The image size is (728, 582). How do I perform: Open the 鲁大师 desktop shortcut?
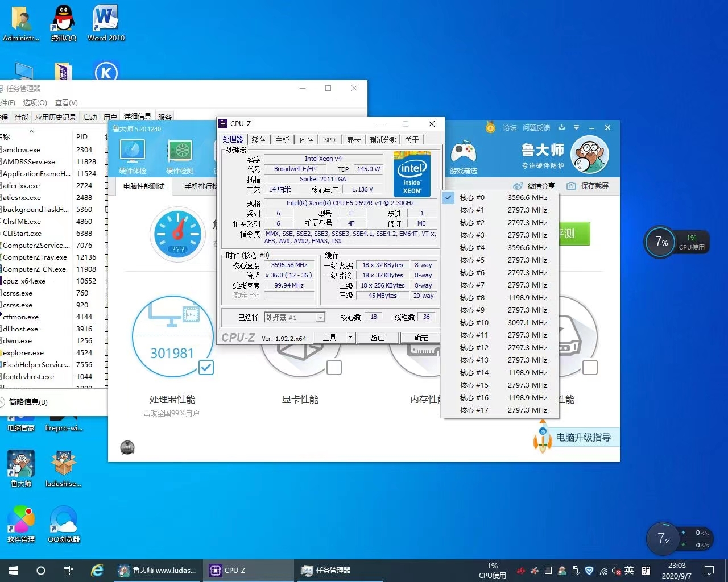pyautogui.click(x=21, y=469)
